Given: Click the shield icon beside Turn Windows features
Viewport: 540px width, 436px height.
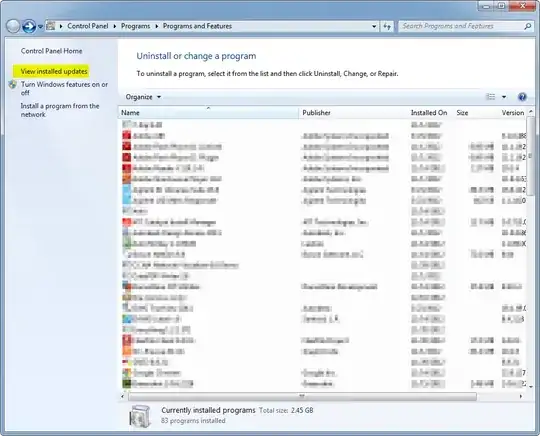Looking at the screenshot, I should coord(13,84).
